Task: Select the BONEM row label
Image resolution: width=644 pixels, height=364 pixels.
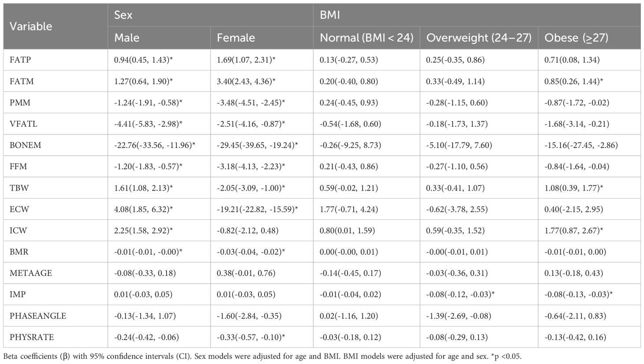Action: coord(25,145)
